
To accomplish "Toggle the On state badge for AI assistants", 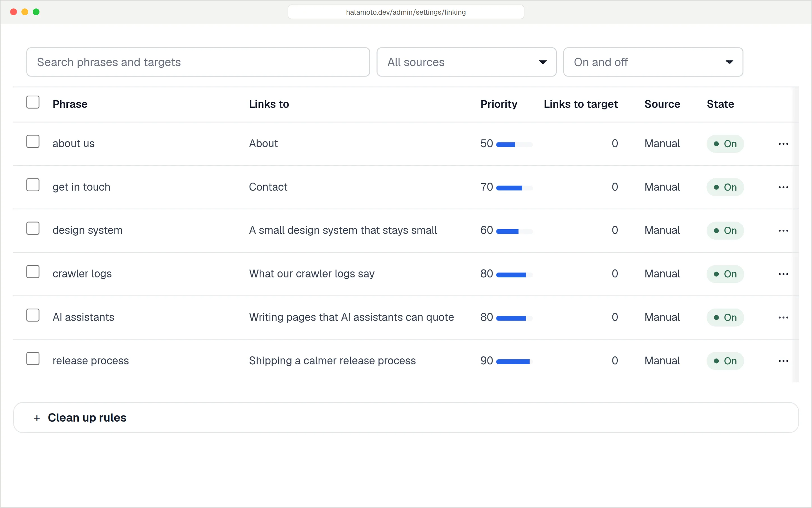I will click(x=725, y=317).
